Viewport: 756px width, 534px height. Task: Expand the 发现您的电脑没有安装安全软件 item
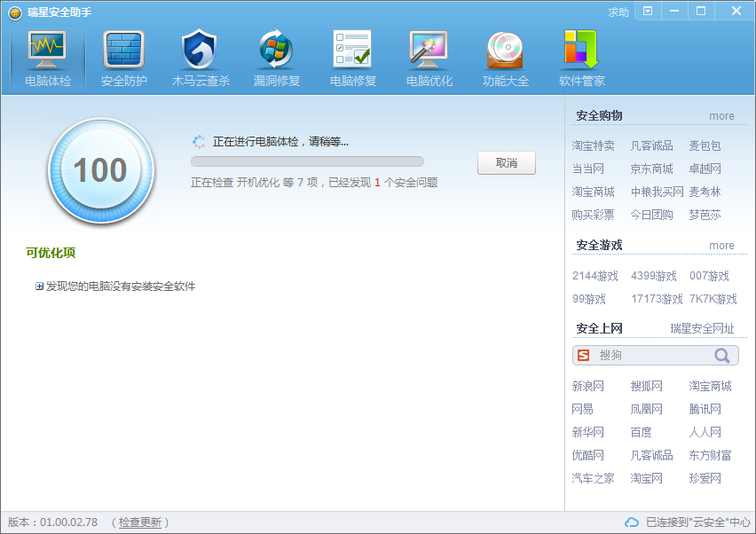(40, 287)
